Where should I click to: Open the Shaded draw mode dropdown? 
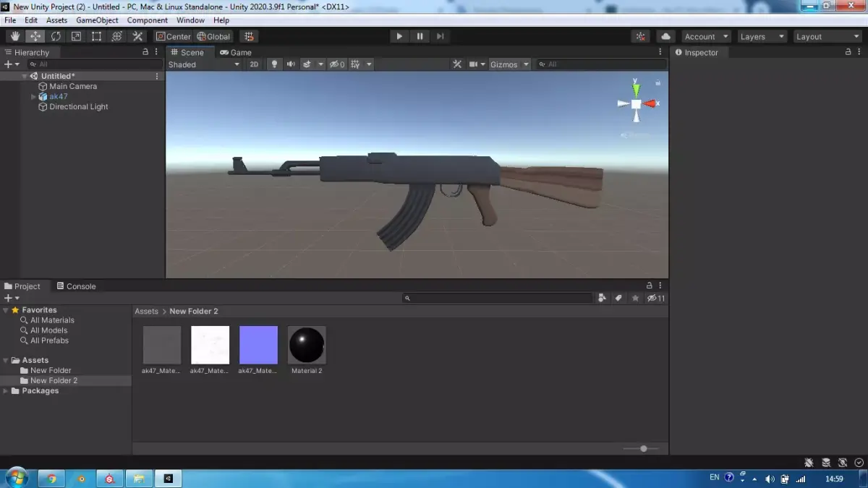(204, 64)
